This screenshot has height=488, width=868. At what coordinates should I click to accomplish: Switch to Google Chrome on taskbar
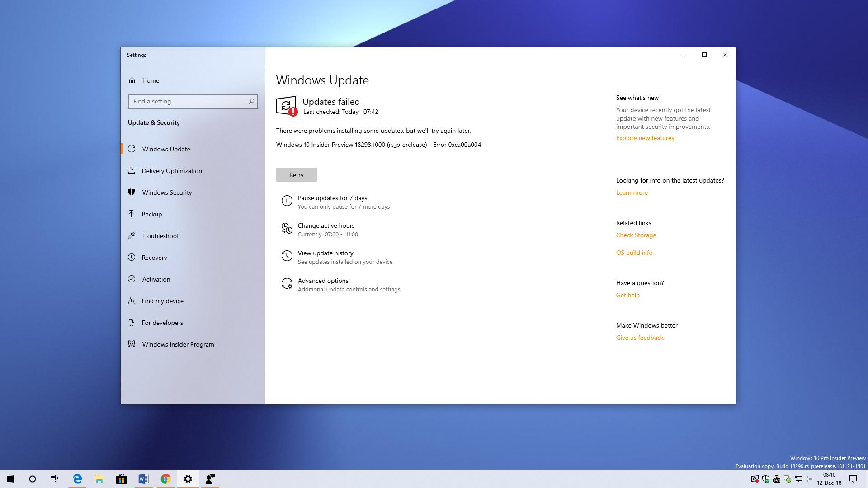click(166, 479)
